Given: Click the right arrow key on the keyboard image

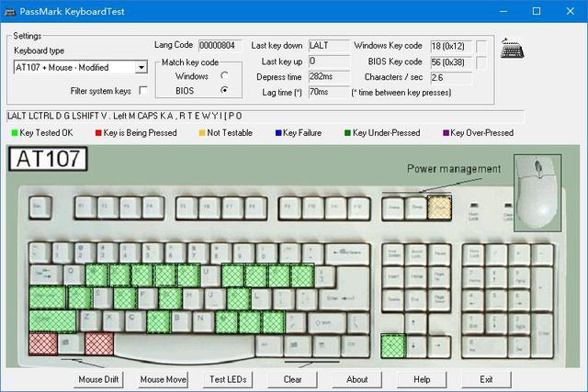Looking at the screenshot, I should coord(439,346).
